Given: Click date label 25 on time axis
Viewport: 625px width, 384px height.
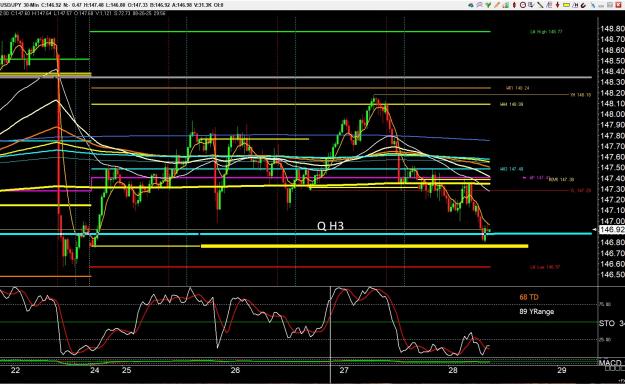Looking at the screenshot, I should click(126, 370).
